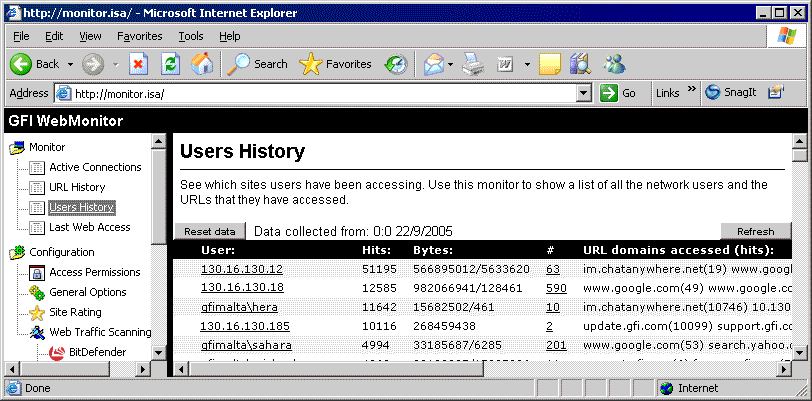
Task: Open Site Rating in the tree
Action: click(x=75, y=312)
